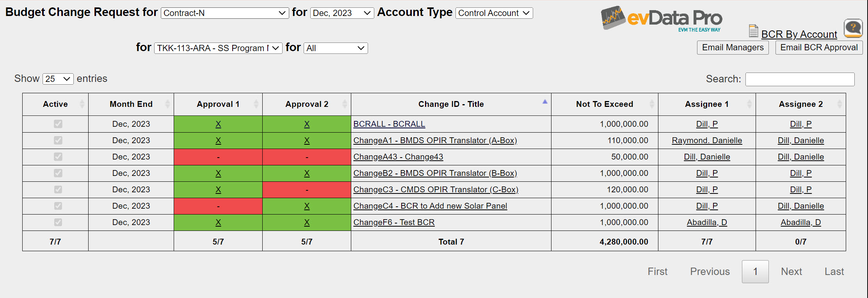Select the 4,280,000.00 total value
Viewport: 868px width, 298px height.
[x=624, y=242]
